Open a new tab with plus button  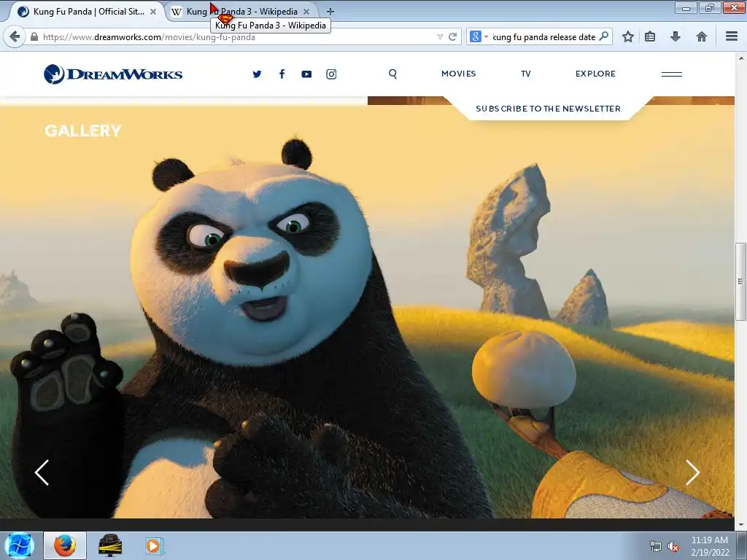(330, 12)
